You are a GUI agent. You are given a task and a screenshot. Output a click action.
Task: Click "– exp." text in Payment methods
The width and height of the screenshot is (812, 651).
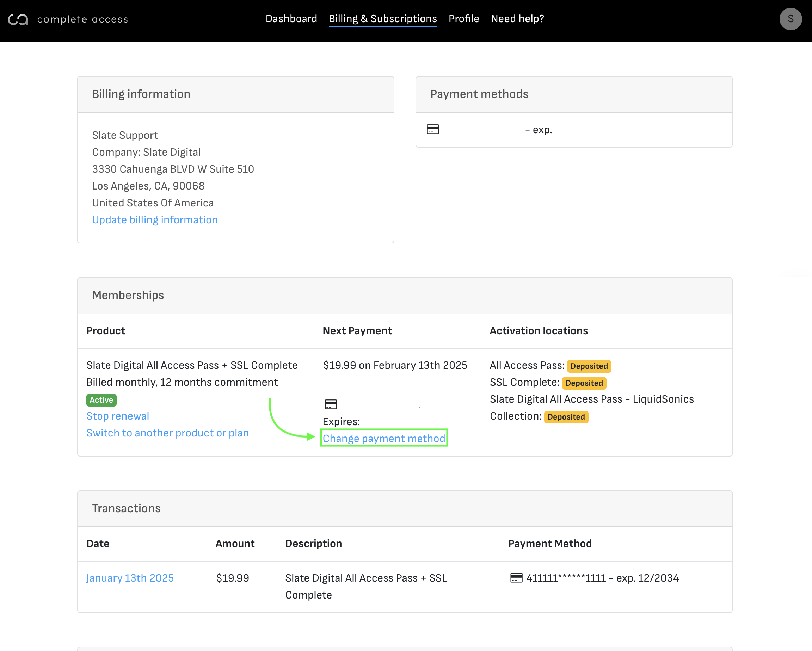(x=539, y=130)
